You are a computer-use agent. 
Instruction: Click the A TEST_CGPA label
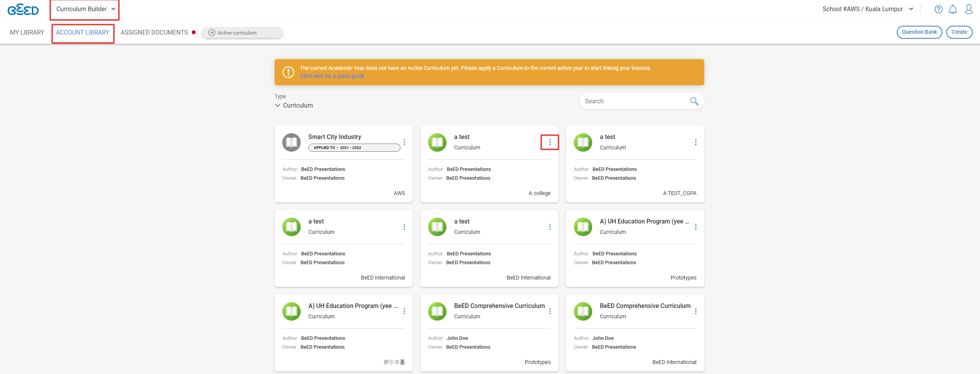[x=679, y=193]
